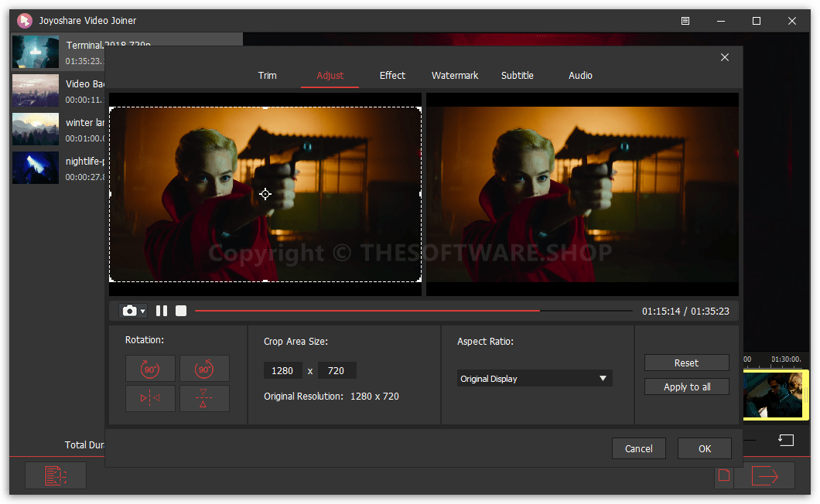This screenshot has height=504, width=820.
Task: Click the add-files icon at bottom left
Action: point(55,475)
